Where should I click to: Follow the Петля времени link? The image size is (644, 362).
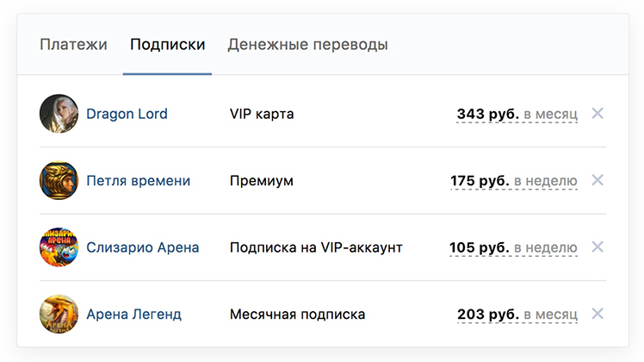(139, 181)
